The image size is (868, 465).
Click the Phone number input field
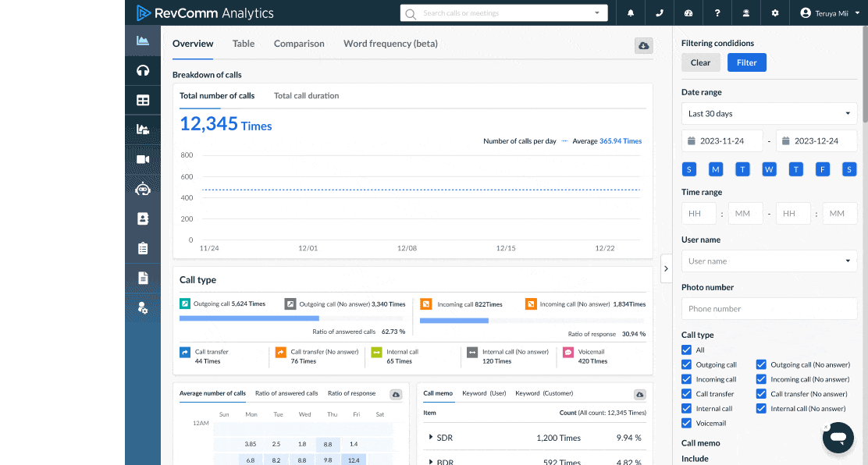pyautogui.click(x=769, y=309)
